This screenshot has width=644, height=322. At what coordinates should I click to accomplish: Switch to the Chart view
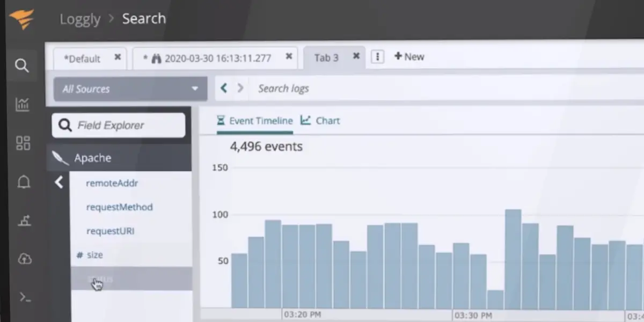[x=320, y=121]
